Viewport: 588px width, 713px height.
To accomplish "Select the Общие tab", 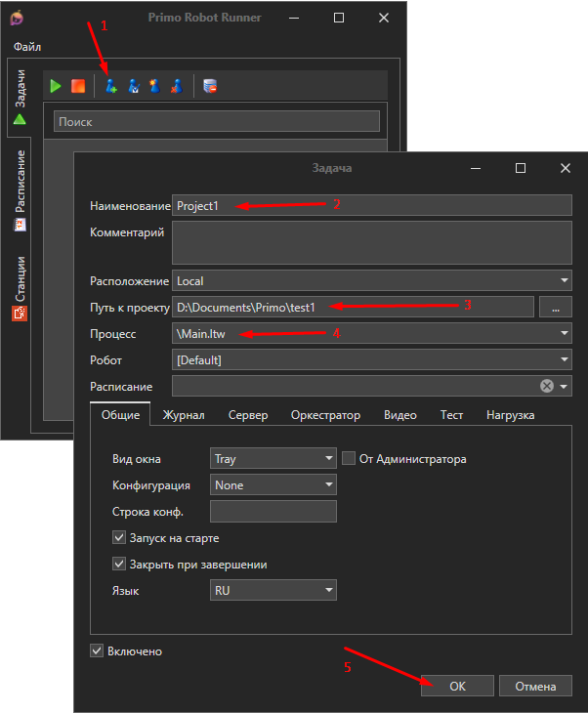I will 120,415.
